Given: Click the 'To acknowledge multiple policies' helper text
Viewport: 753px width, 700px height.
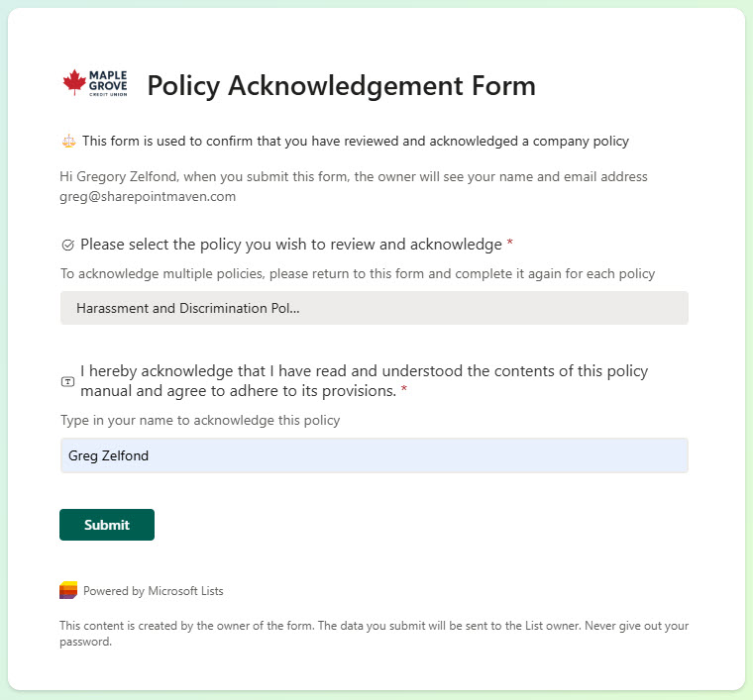Looking at the screenshot, I should click(x=357, y=273).
